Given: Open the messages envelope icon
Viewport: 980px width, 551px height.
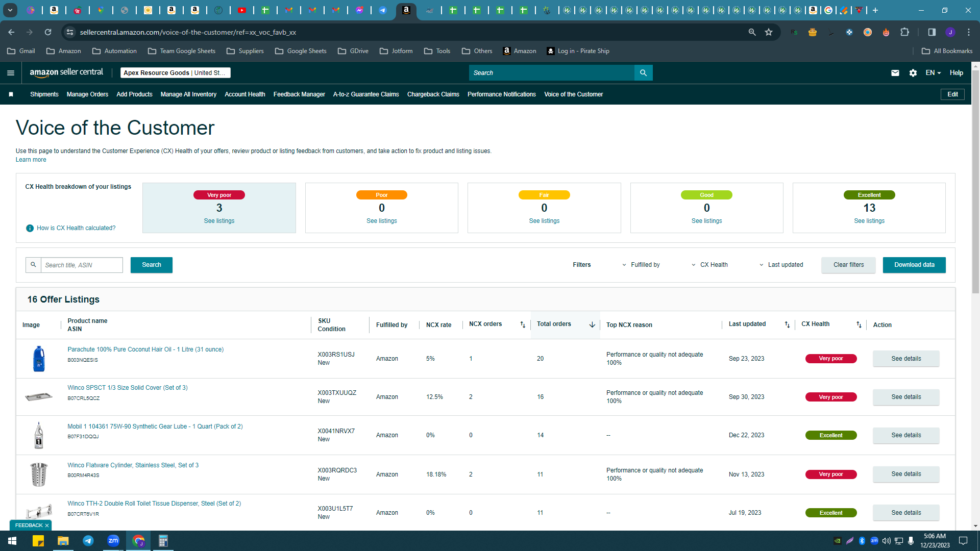Looking at the screenshot, I should click(x=895, y=73).
